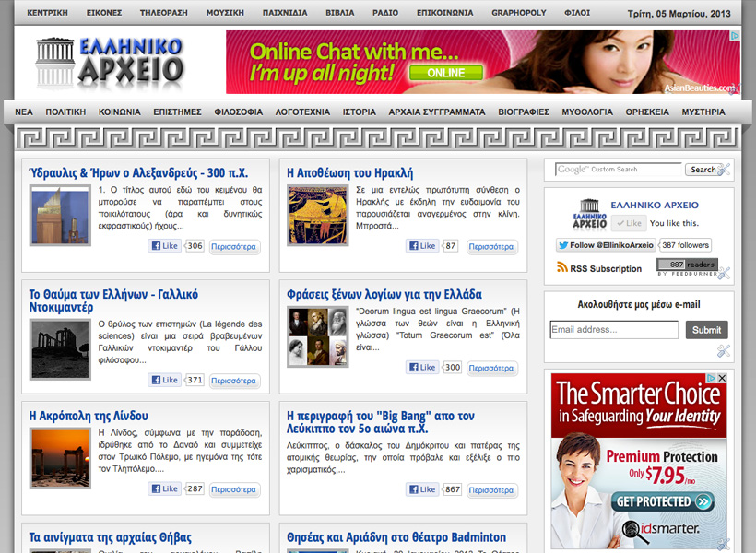
Task: Click the Submit button for e-mail subscription
Action: click(x=706, y=330)
